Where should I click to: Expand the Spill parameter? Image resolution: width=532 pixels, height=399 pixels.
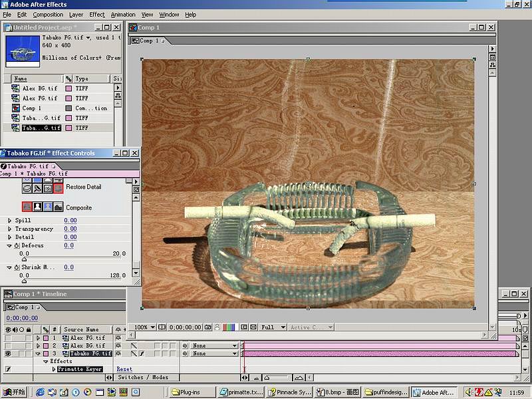click(9, 221)
